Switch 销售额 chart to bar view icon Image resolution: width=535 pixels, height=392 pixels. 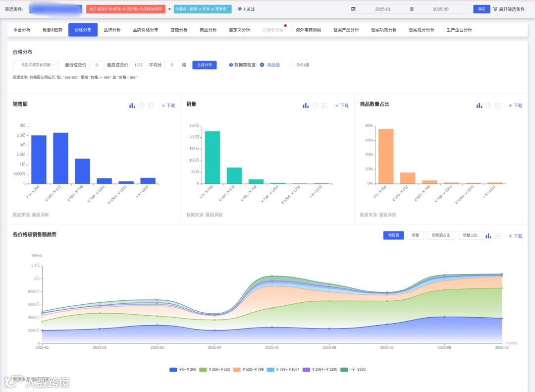pyautogui.click(x=132, y=106)
